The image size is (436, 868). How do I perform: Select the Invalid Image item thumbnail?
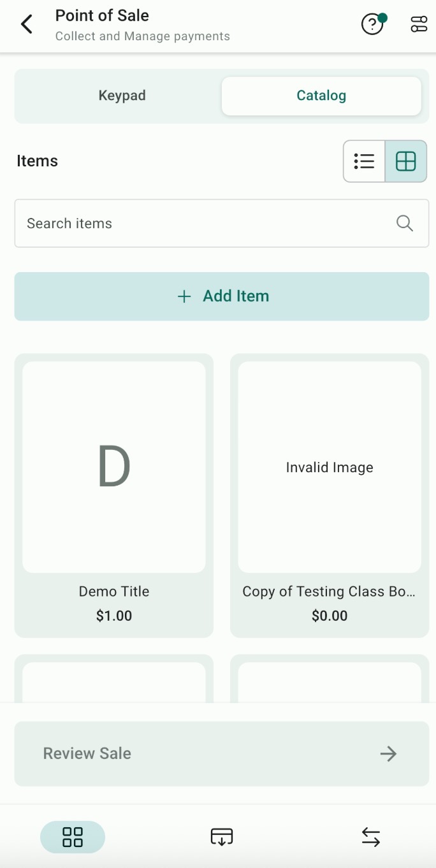330,467
